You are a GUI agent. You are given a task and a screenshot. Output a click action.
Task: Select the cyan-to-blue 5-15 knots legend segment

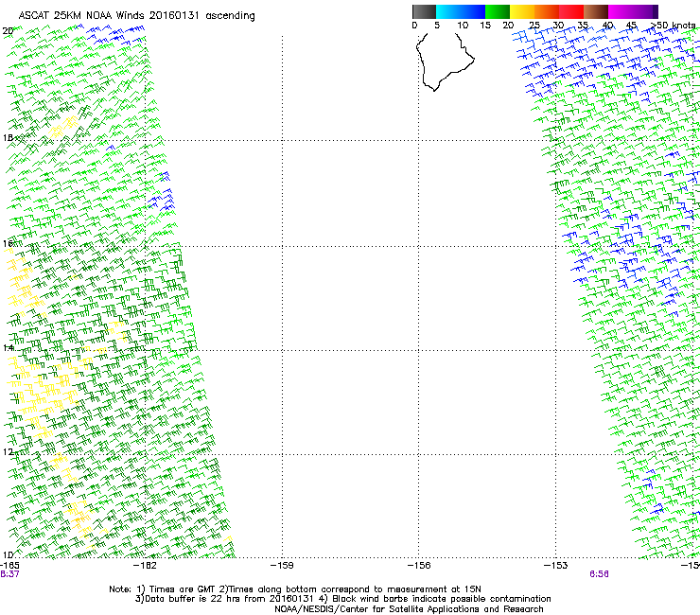tap(461, 11)
